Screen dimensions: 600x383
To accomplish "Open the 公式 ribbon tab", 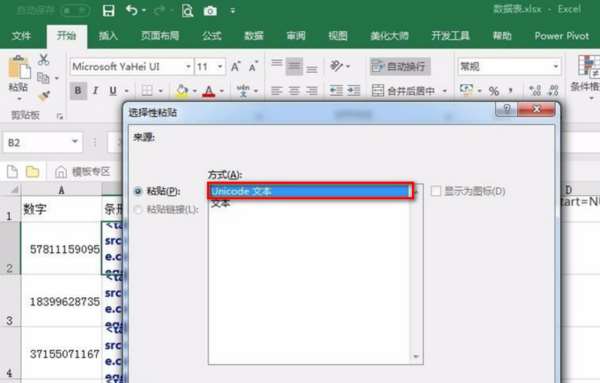I will (212, 36).
